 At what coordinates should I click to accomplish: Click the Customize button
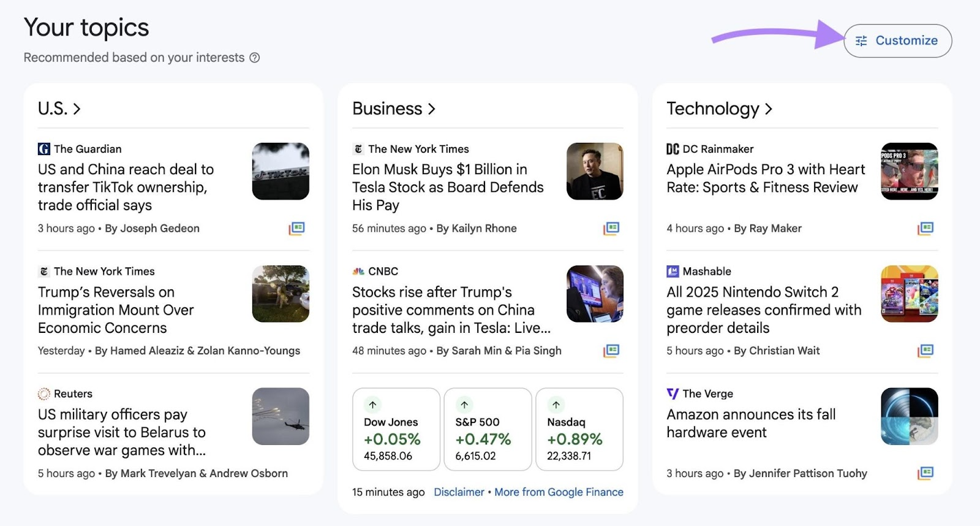pyautogui.click(x=897, y=40)
